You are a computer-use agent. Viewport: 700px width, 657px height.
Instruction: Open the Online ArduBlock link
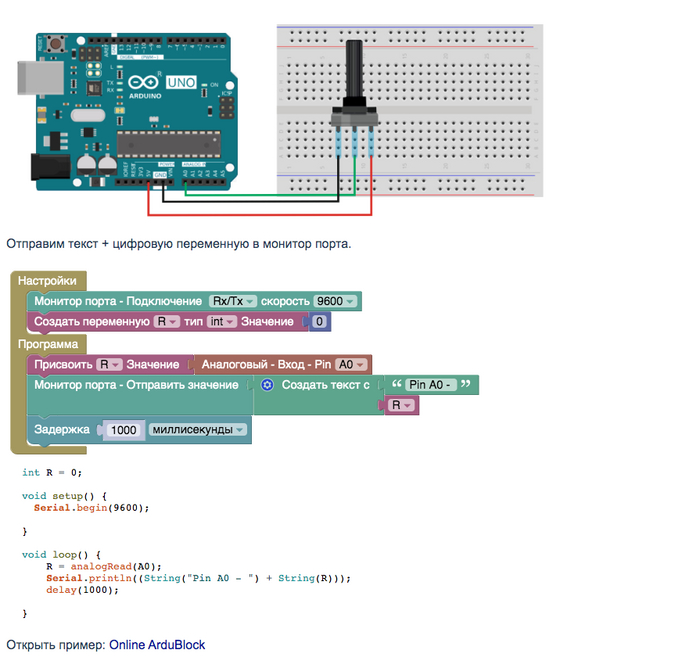(x=157, y=645)
